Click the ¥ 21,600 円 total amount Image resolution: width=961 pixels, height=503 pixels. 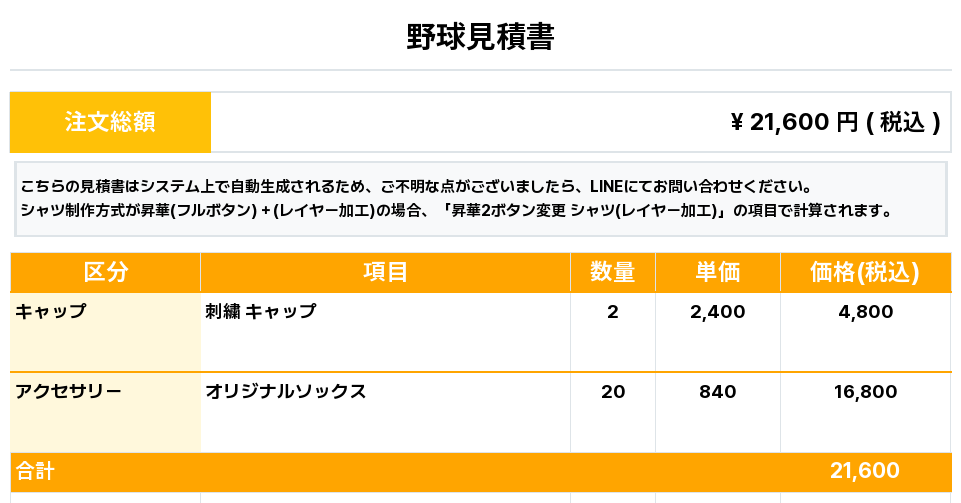point(835,122)
